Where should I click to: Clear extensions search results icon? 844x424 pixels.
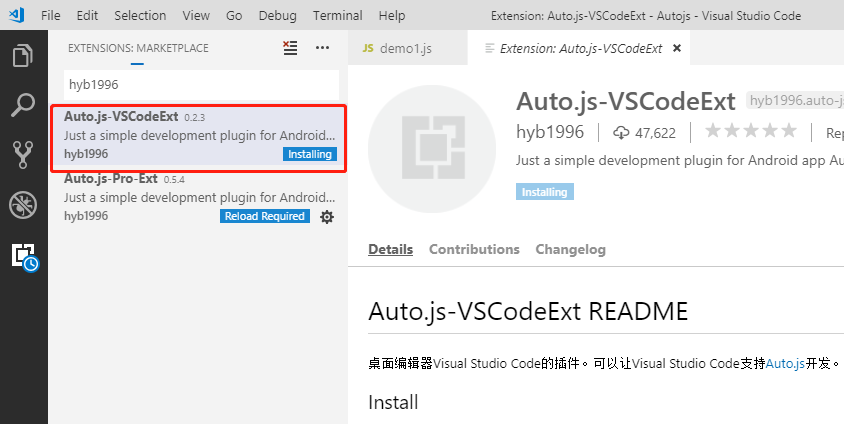290,48
